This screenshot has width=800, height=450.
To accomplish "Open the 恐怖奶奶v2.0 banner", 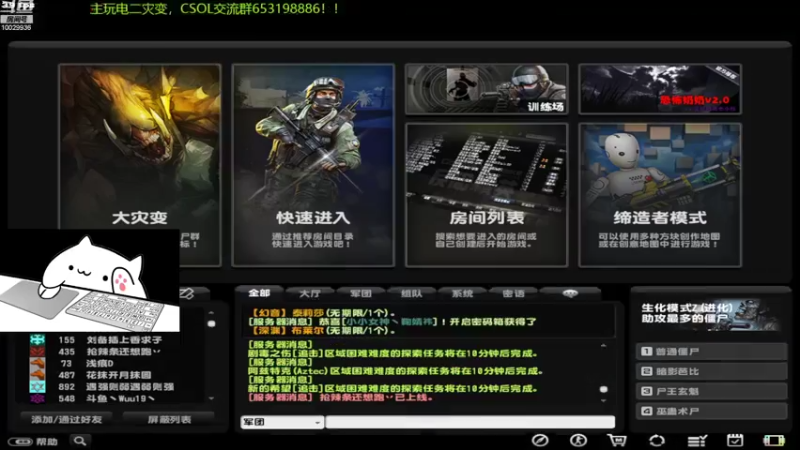I will coord(660,89).
